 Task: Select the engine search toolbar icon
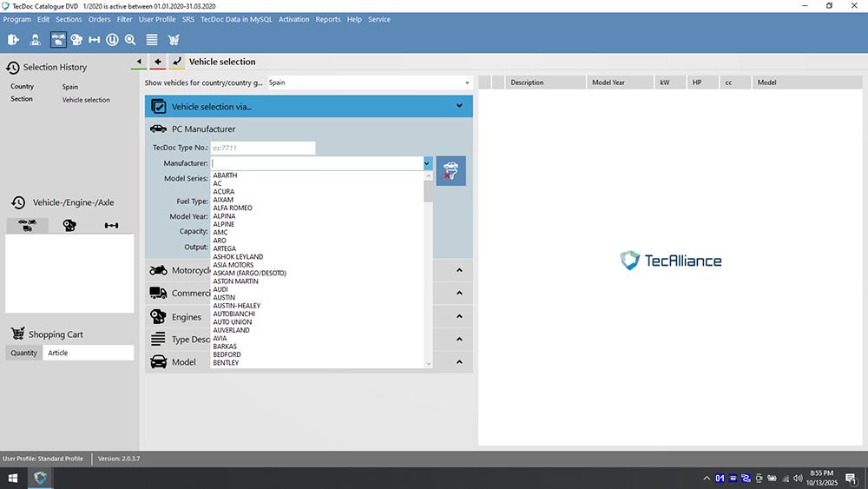coord(76,39)
